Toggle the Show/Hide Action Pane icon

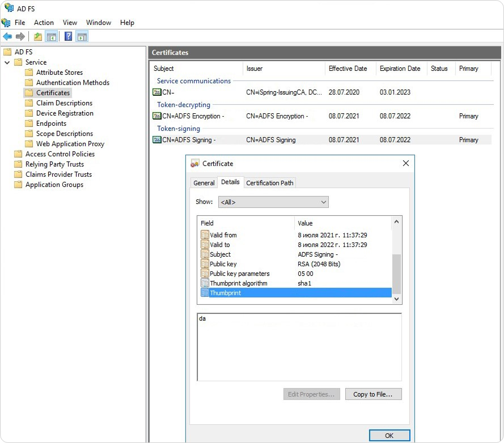click(x=82, y=37)
